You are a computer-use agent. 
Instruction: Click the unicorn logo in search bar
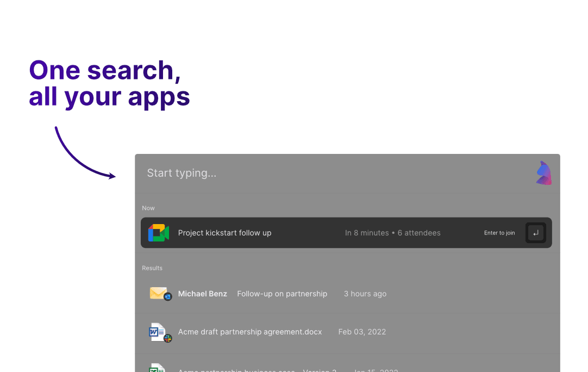click(543, 173)
